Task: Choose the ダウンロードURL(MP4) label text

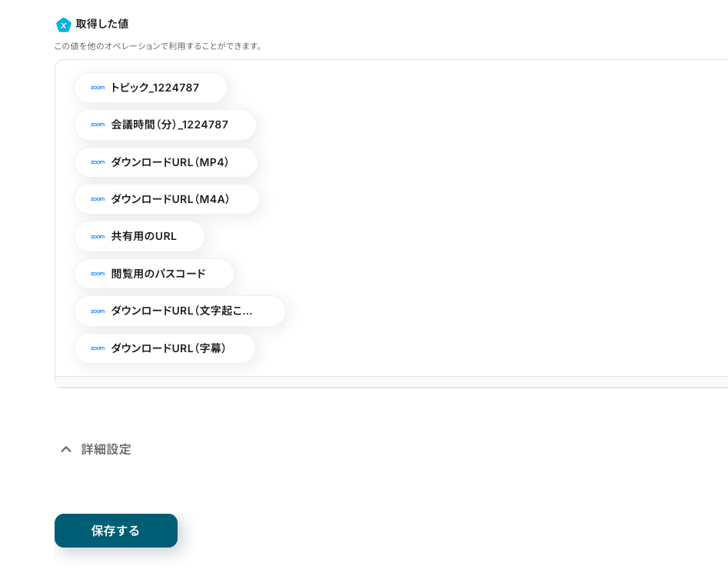Action: coord(170,162)
